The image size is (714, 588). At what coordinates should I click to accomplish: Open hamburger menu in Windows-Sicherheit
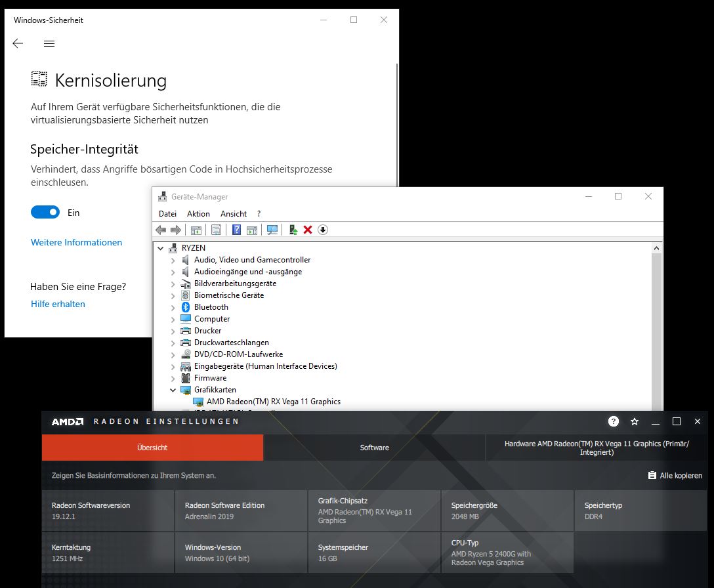(49, 43)
